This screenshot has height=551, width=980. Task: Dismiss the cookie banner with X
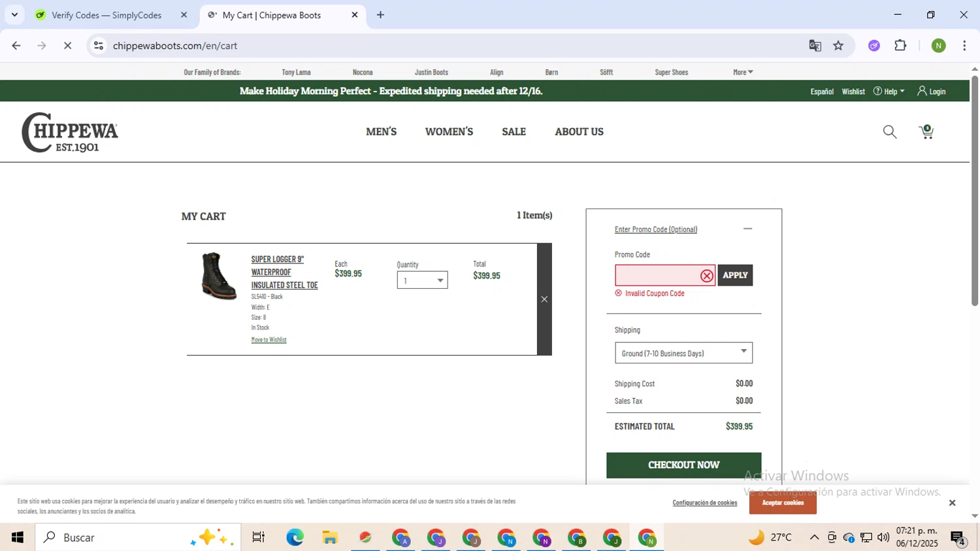952,503
